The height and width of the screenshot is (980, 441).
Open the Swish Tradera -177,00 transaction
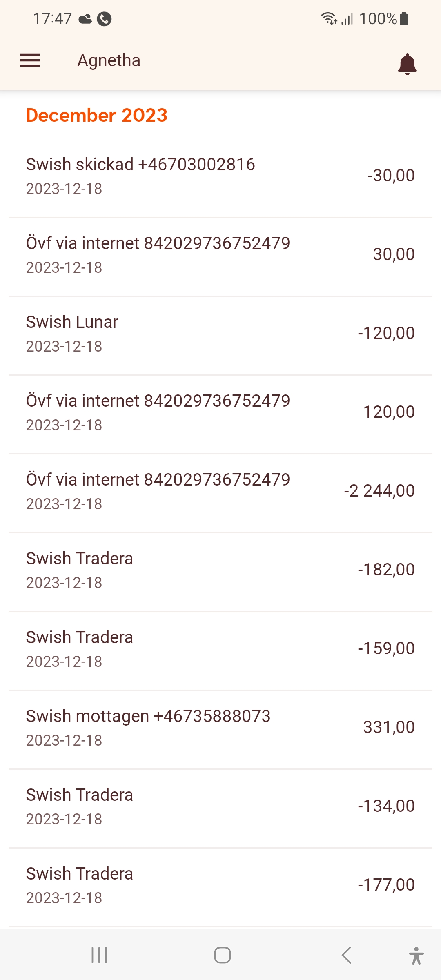click(220, 885)
